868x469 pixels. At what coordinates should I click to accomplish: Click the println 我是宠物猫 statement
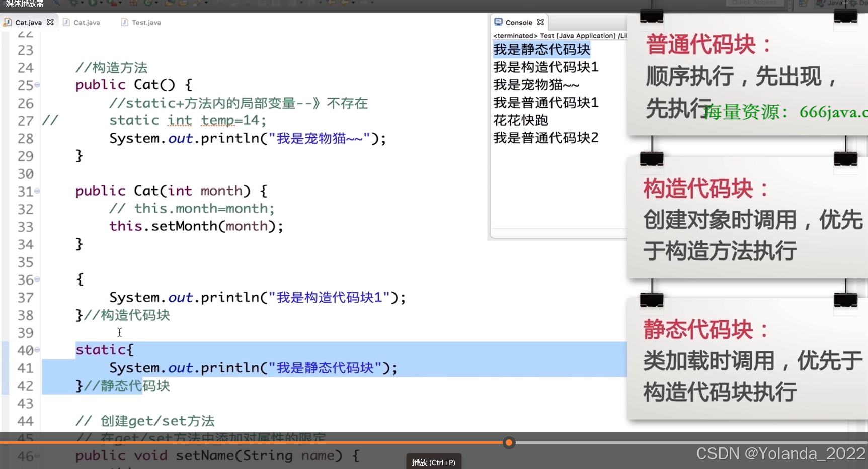[x=248, y=138]
